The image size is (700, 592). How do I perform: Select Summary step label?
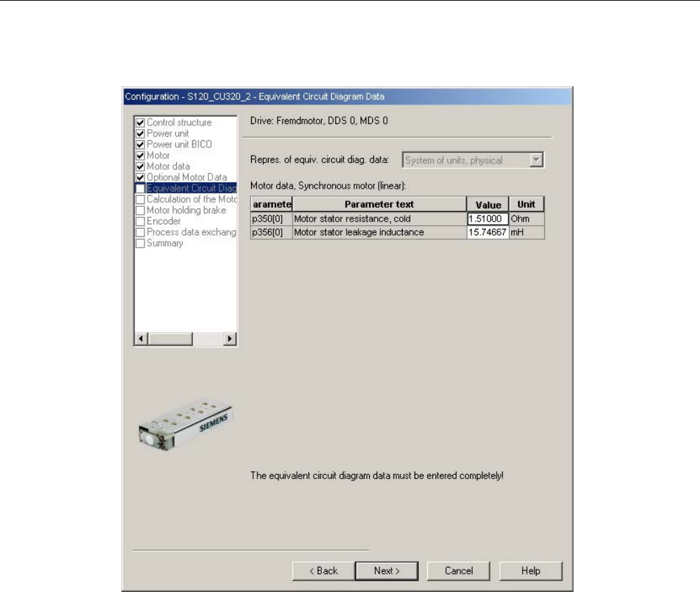tap(165, 243)
